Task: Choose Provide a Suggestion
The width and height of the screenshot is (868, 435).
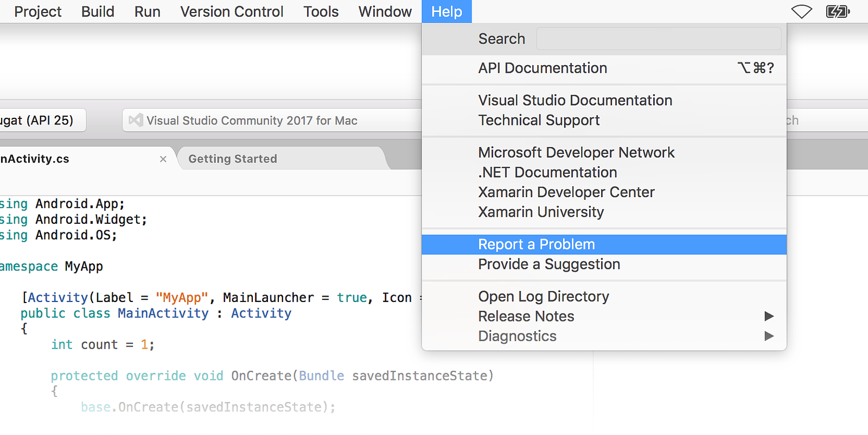Action: coord(549,264)
